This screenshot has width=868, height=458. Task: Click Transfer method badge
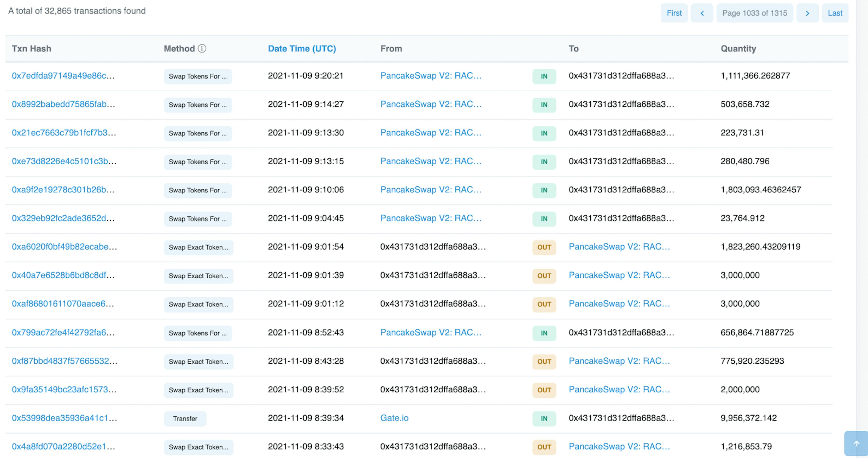coord(185,419)
